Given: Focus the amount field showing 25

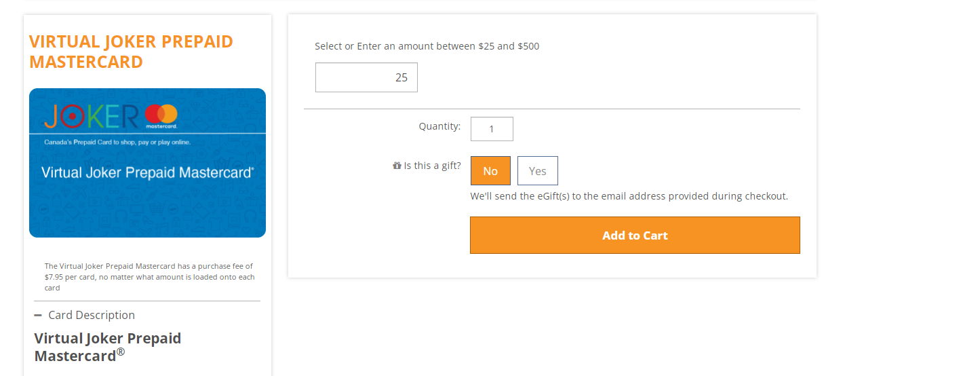Looking at the screenshot, I should (x=366, y=77).
